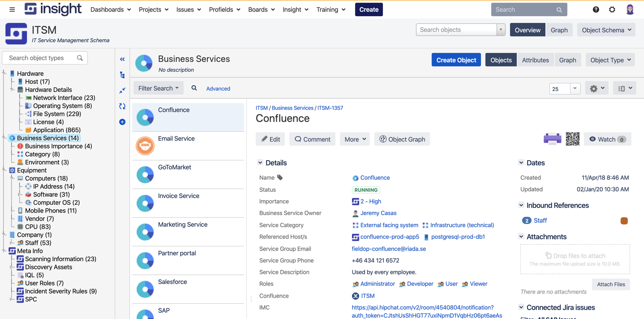Image resolution: width=644 pixels, height=319 pixels.
Task: Click the GoToMarket object icon
Action: pyautogui.click(x=145, y=174)
